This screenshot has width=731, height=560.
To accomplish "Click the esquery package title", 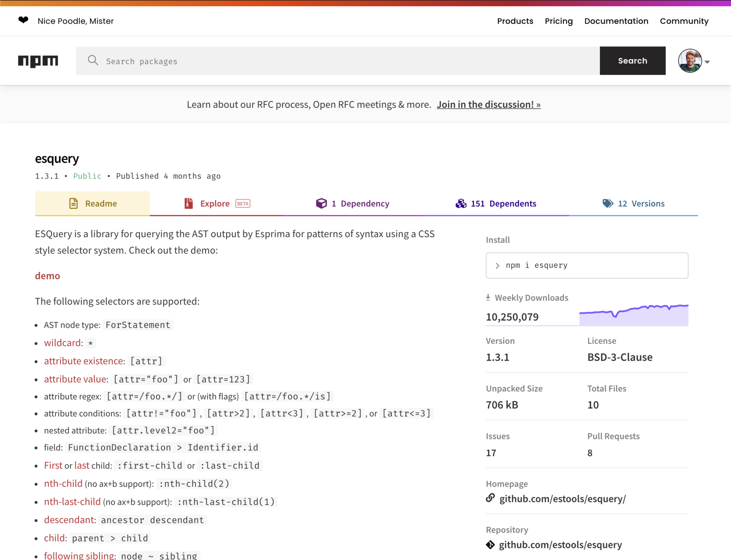I will tap(57, 158).
